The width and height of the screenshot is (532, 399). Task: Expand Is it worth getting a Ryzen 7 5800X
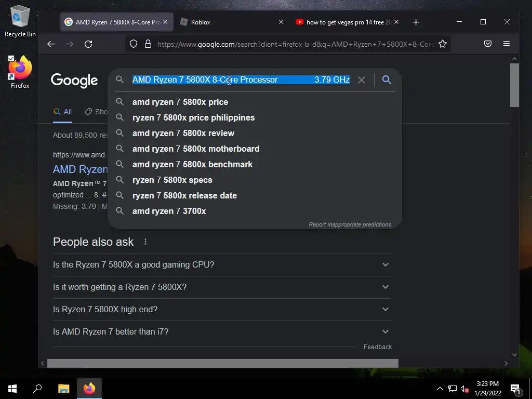click(x=222, y=287)
